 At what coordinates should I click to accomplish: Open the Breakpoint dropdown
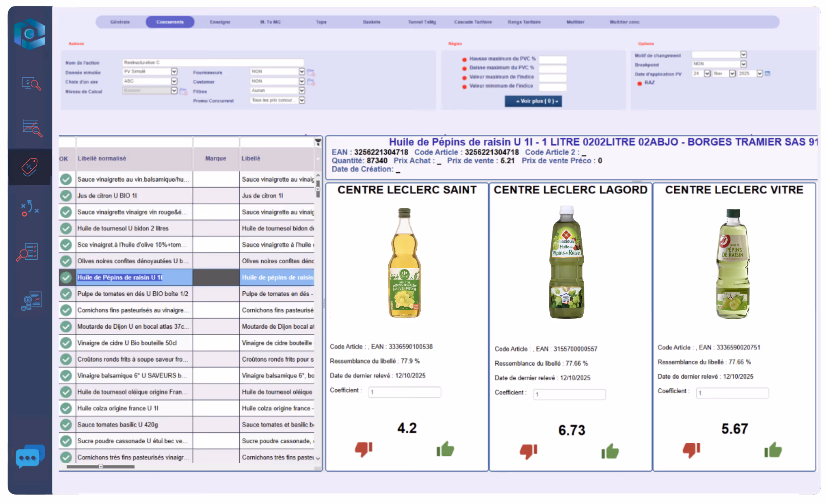(x=743, y=64)
